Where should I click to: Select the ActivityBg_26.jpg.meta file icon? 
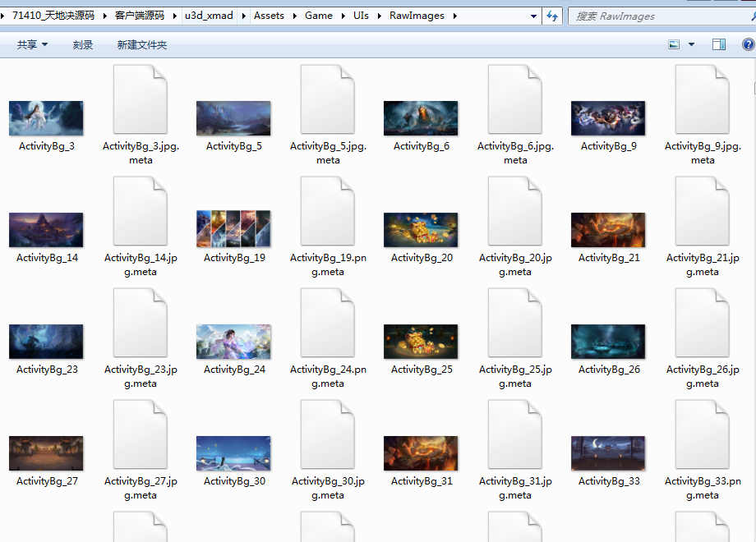tap(703, 324)
